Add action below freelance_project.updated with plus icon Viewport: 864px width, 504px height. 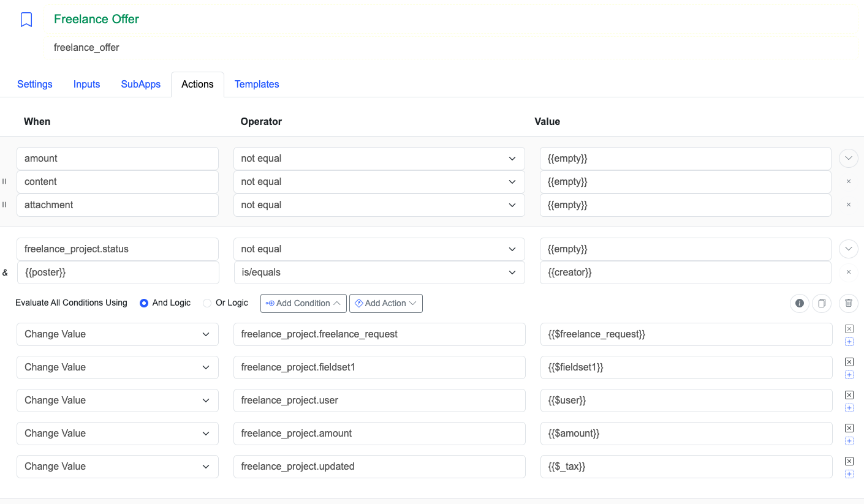pos(849,474)
